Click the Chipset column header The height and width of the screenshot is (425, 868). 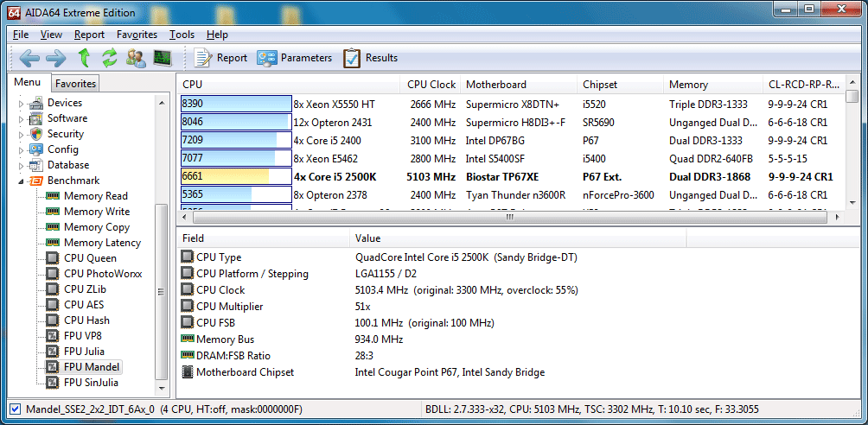tap(620, 85)
